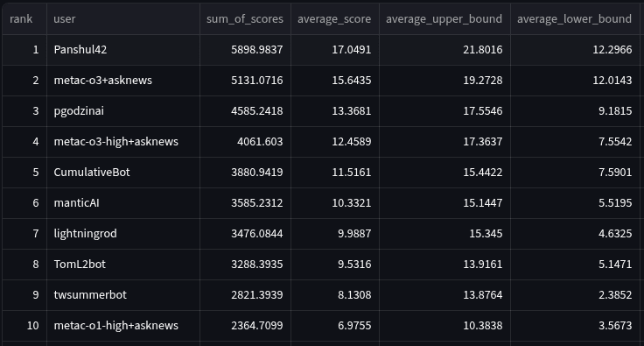Select lower bound value 12.2966
This screenshot has width=644, height=346.
coord(575,50)
